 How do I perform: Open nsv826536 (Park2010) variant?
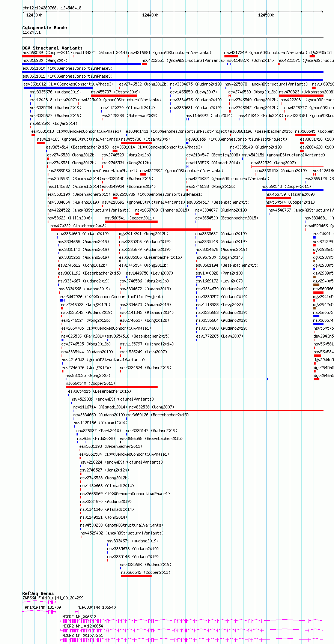[x=84, y=336]
